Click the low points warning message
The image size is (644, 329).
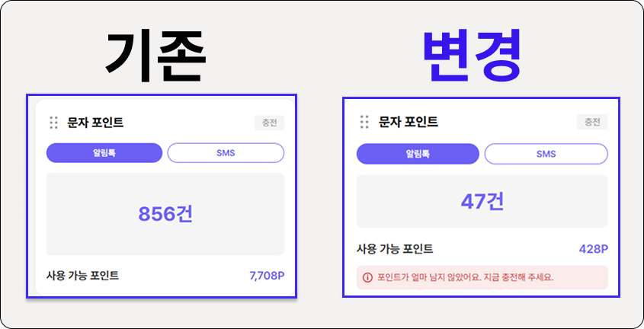coord(465,277)
